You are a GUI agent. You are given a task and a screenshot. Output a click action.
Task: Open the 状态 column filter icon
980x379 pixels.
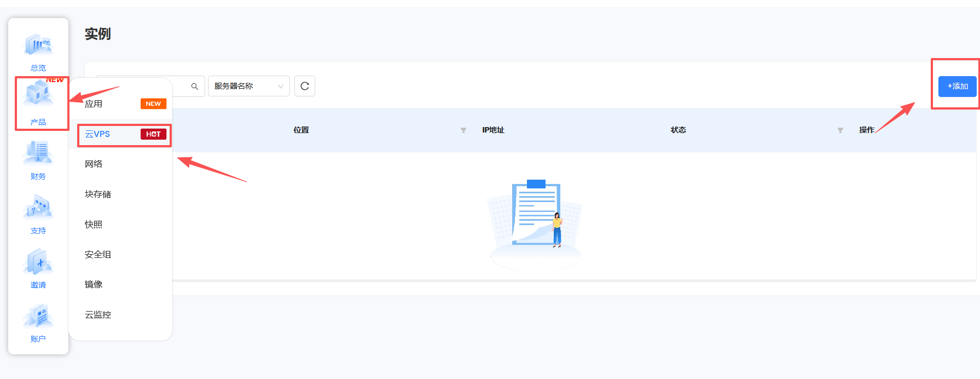pos(840,130)
